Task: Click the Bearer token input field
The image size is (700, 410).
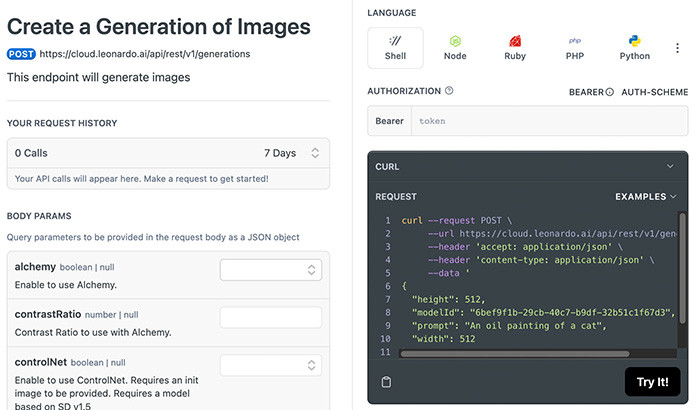Action: point(550,121)
